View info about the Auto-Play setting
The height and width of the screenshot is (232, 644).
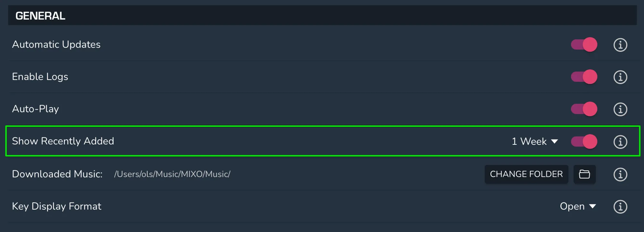tap(620, 109)
